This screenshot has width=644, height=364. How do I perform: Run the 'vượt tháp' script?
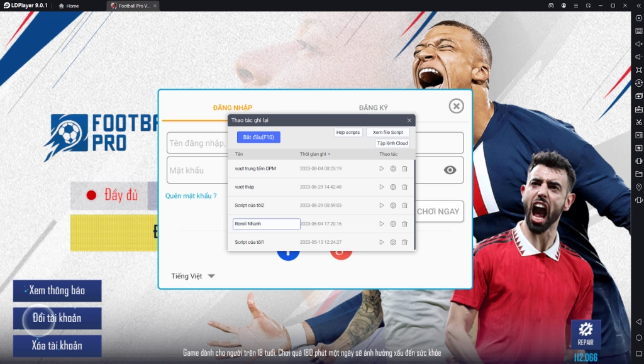click(380, 187)
